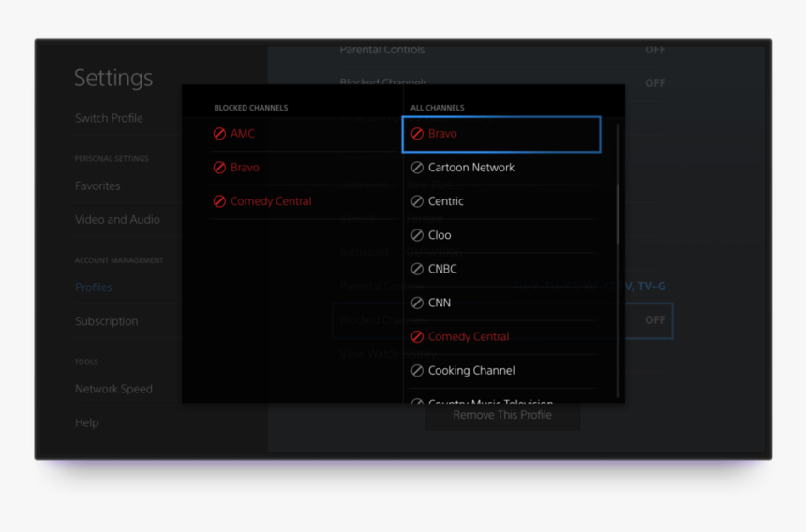Open Network Speed tool
Viewport: 806px width, 532px height.
(x=113, y=390)
